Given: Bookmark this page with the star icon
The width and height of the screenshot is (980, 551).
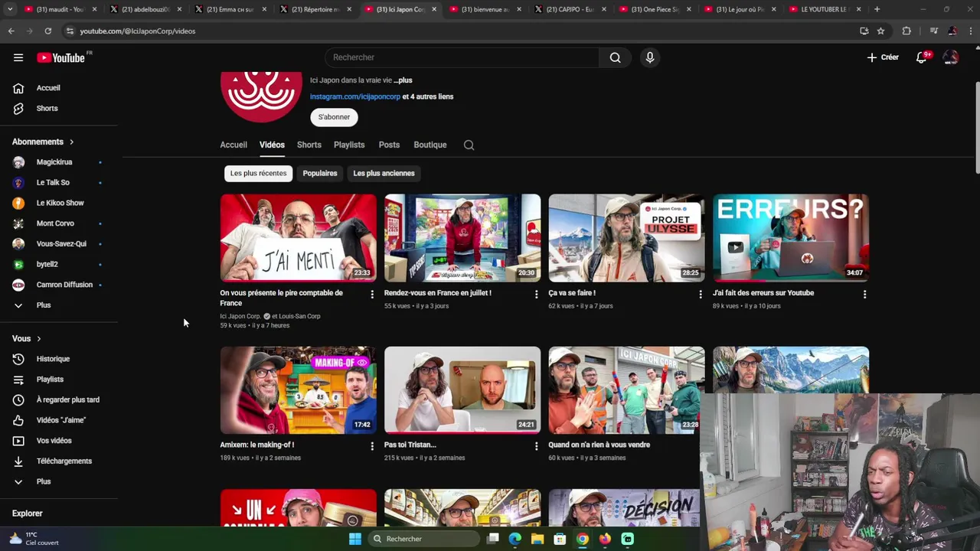Looking at the screenshot, I should coord(880,31).
